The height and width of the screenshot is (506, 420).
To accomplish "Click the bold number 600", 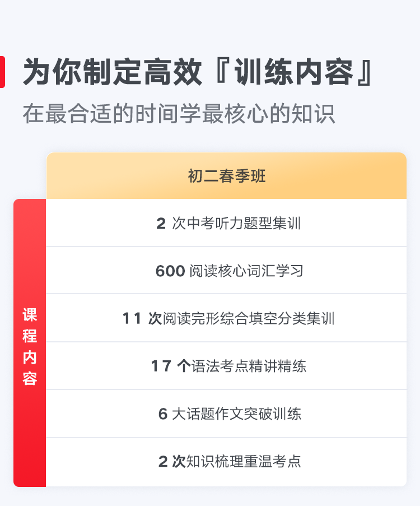I will pyautogui.click(x=170, y=271).
